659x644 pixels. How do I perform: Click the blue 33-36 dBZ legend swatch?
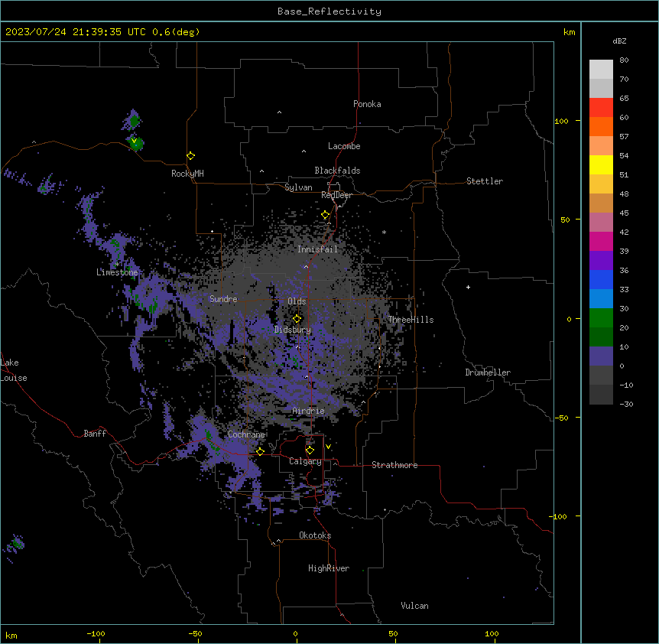(x=601, y=279)
